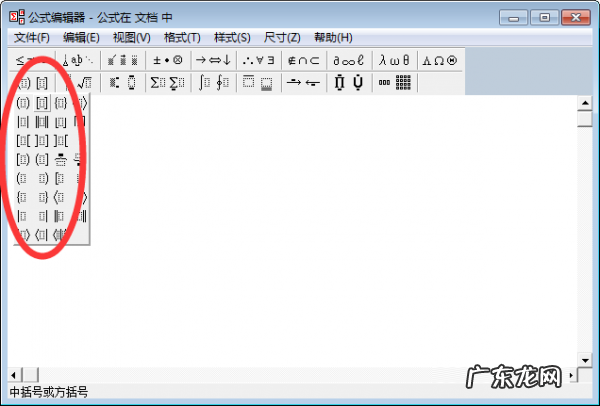
Task: Click the vertical scrollbar thumb
Action: (585, 118)
